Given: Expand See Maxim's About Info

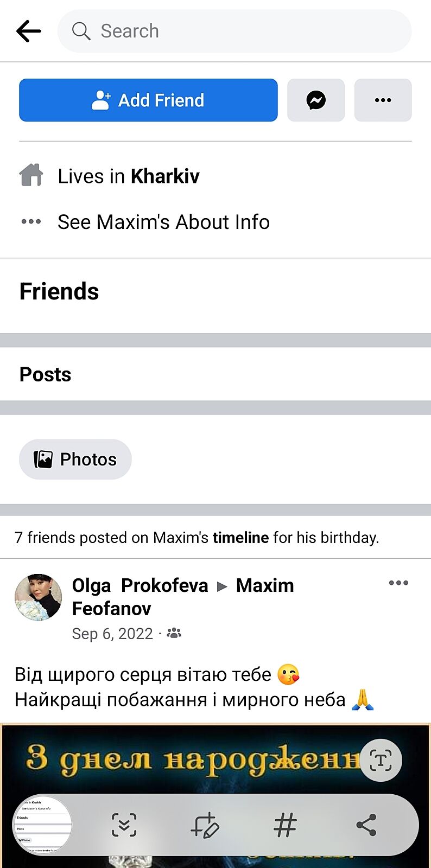Looking at the screenshot, I should point(163,222).
